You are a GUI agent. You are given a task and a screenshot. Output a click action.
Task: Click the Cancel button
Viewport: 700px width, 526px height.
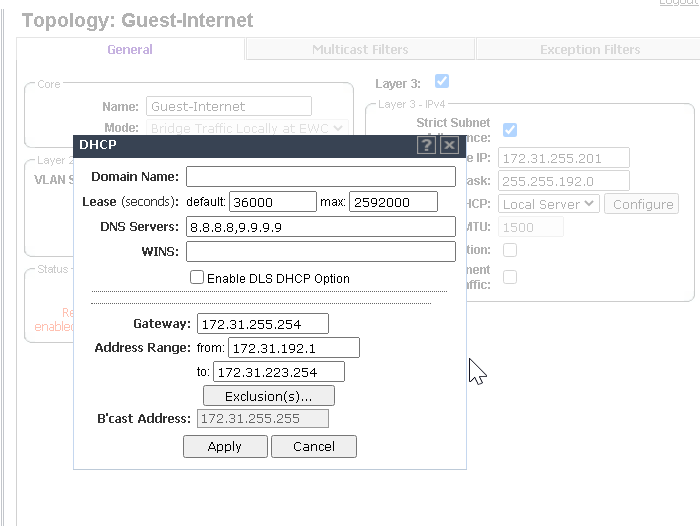coord(314,446)
